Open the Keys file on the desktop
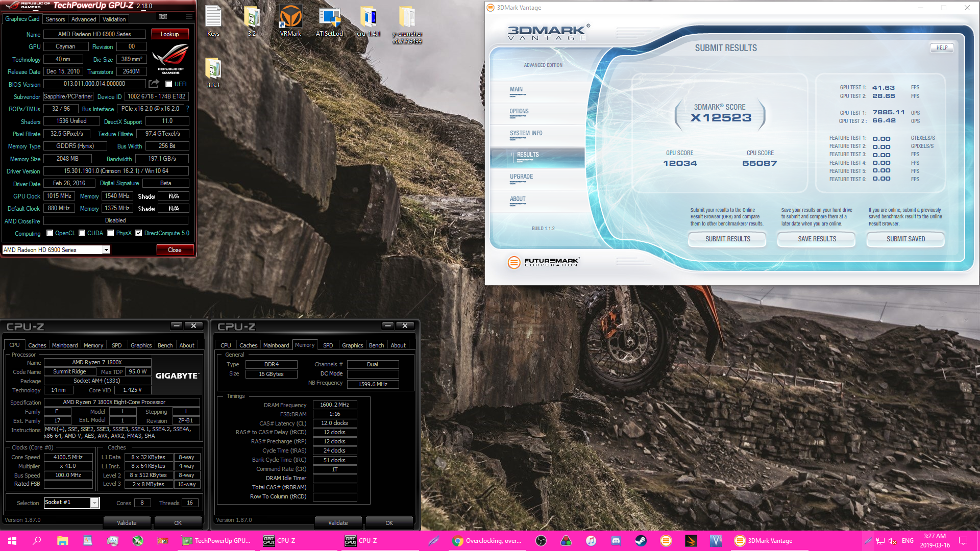The height and width of the screenshot is (551, 980). [x=213, y=21]
